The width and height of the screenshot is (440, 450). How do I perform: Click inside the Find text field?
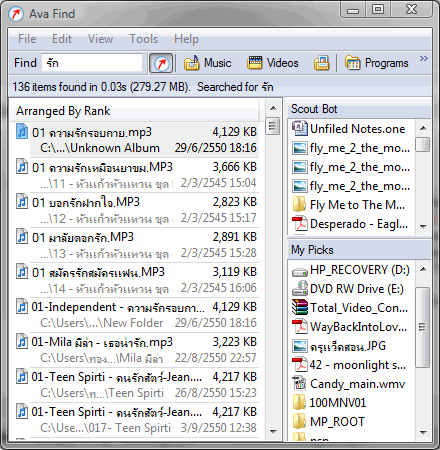[x=92, y=63]
